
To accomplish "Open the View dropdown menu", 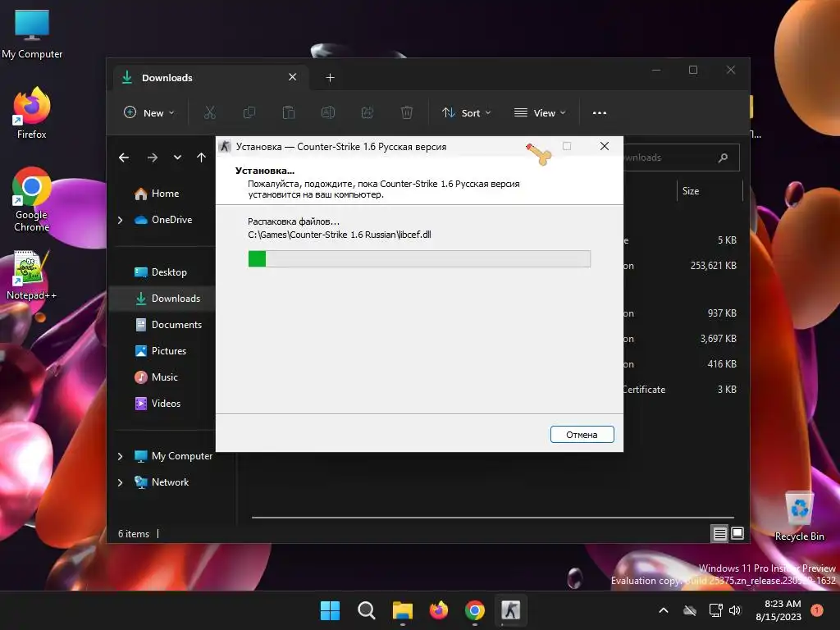I will pyautogui.click(x=540, y=112).
